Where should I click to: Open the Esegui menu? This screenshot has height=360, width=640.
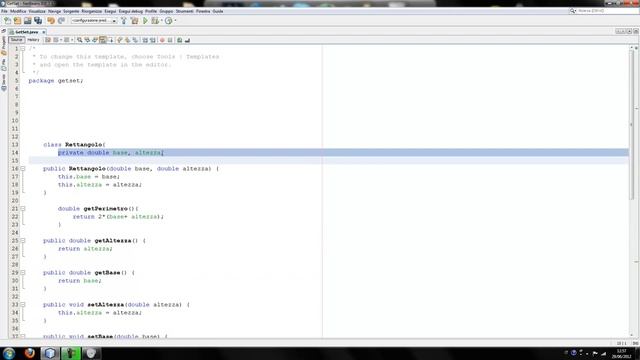click(x=110, y=11)
